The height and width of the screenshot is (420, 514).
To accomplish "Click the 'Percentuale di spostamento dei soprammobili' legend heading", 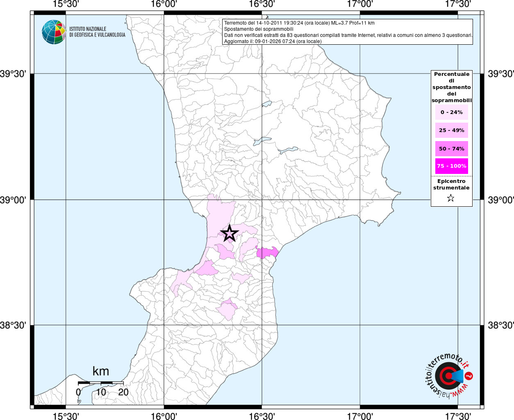I will tap(452, 87).
